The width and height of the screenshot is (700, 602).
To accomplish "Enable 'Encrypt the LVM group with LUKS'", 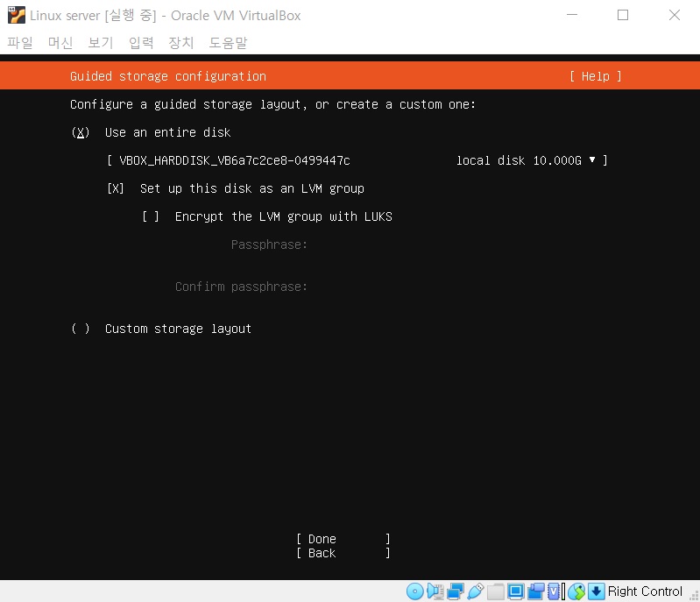I will click(151, 216).
